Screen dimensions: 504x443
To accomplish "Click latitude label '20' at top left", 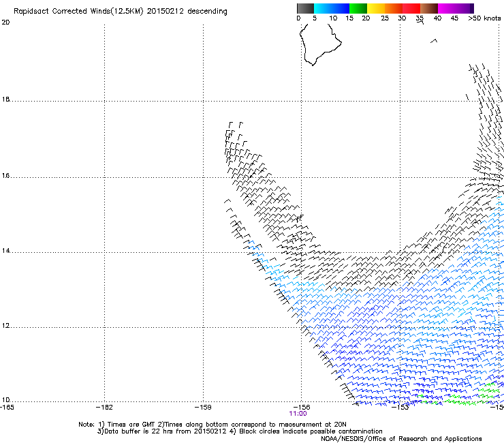I will 5,22.
